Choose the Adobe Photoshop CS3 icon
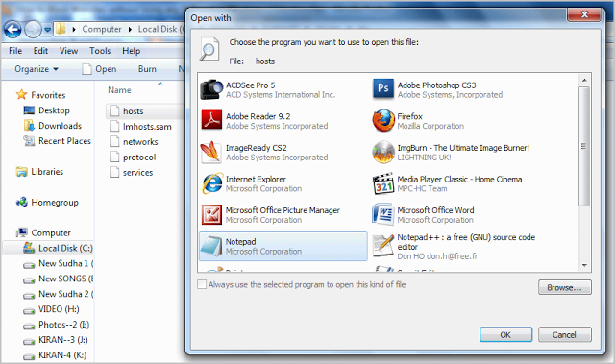Image resolution: width=615 pixels, height=364 pixels. (382, 89)
